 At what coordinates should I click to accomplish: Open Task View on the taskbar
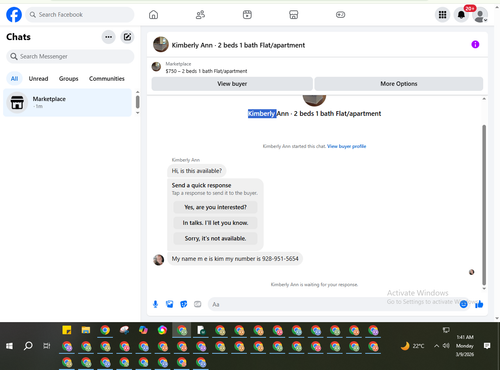[47, 346]
